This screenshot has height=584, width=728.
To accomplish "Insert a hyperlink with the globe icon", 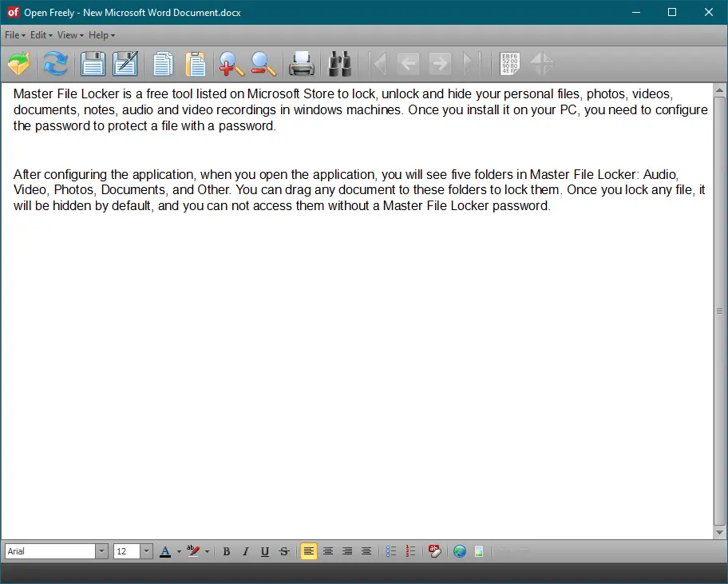I will [x=460, y=551].
